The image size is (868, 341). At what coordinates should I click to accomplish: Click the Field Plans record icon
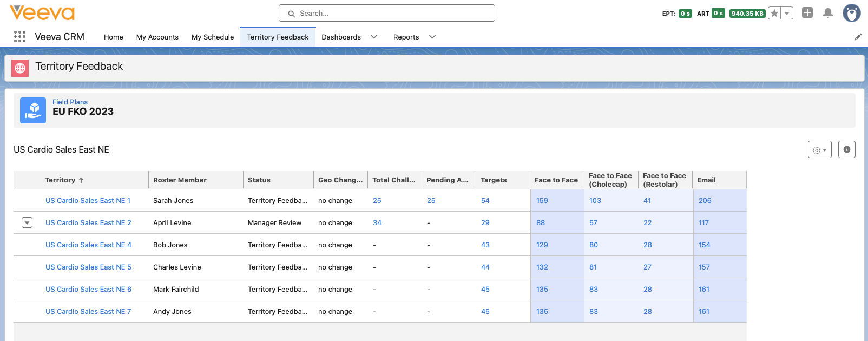coord(33,110)
